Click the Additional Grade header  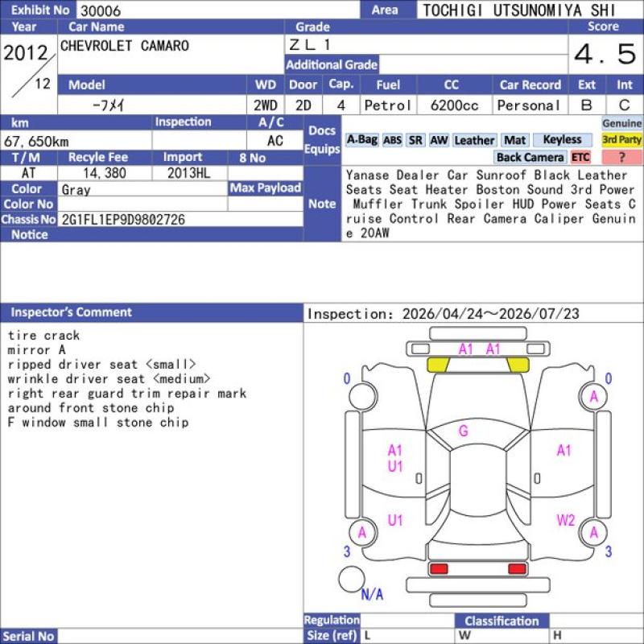[x=332, y=65]
